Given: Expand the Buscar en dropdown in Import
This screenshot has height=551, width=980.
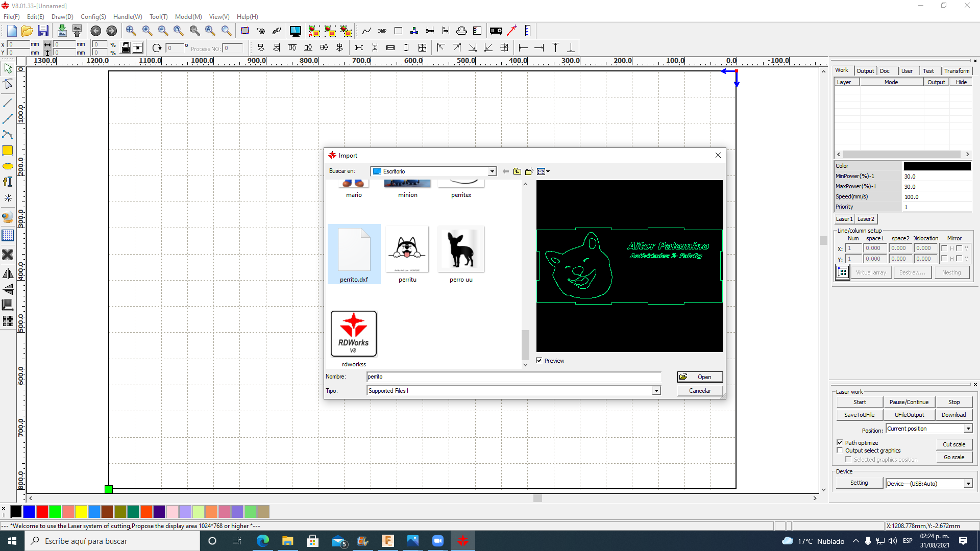Looking at the screenshot, I should (491, 170).
